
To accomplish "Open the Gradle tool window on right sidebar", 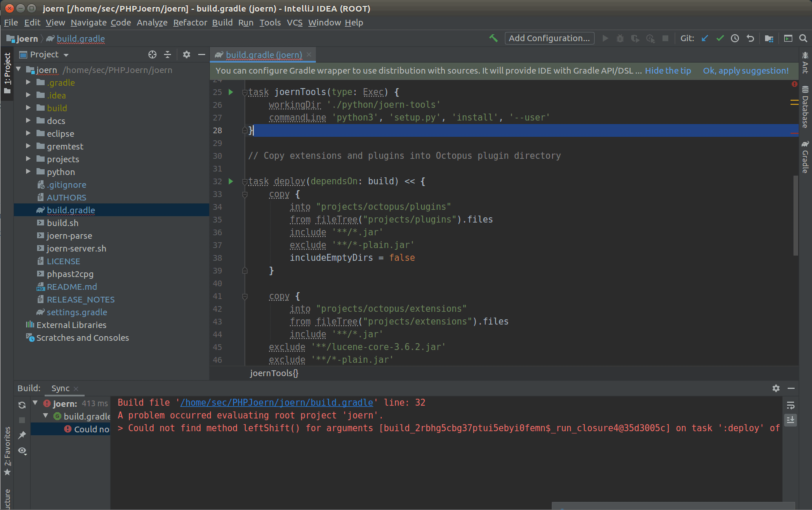I will 805,157.
